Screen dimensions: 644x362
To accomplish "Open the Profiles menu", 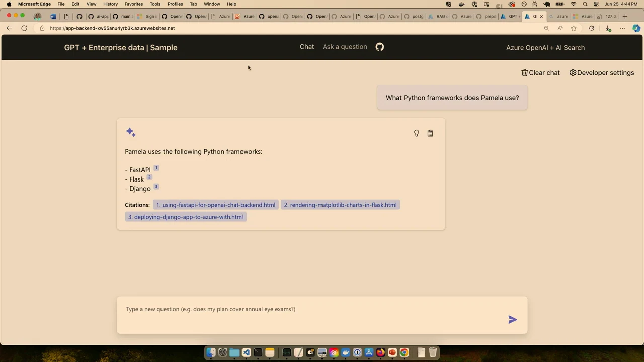I will click(175, 4).
